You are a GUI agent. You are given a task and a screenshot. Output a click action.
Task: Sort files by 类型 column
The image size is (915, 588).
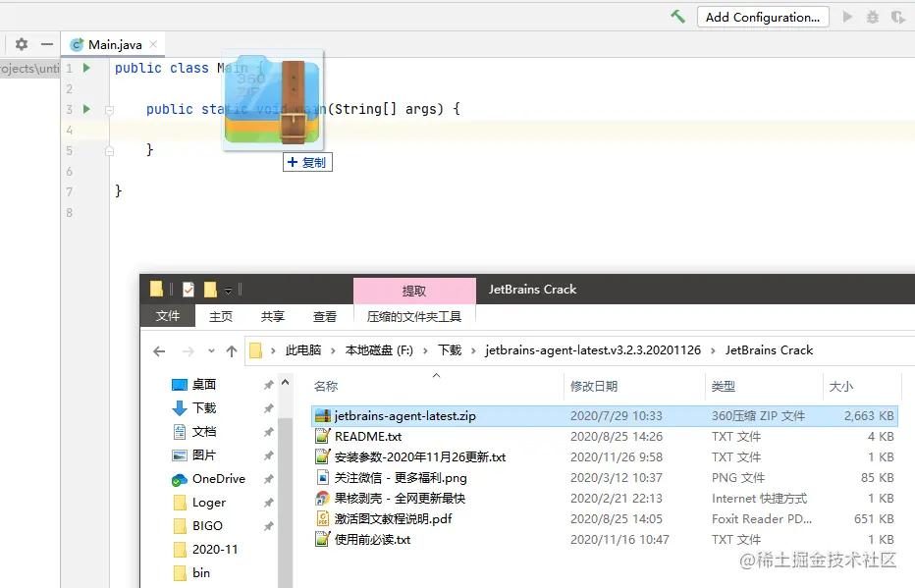(x=723, y=386)
